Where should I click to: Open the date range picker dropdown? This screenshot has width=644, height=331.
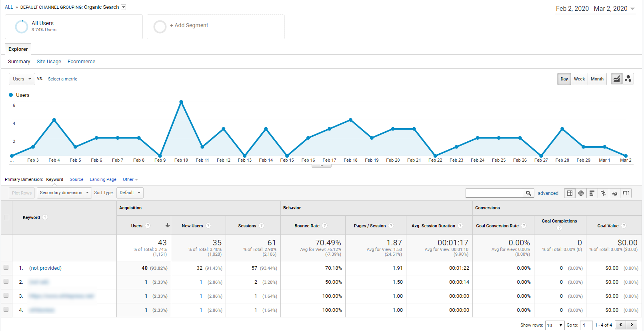632,9
